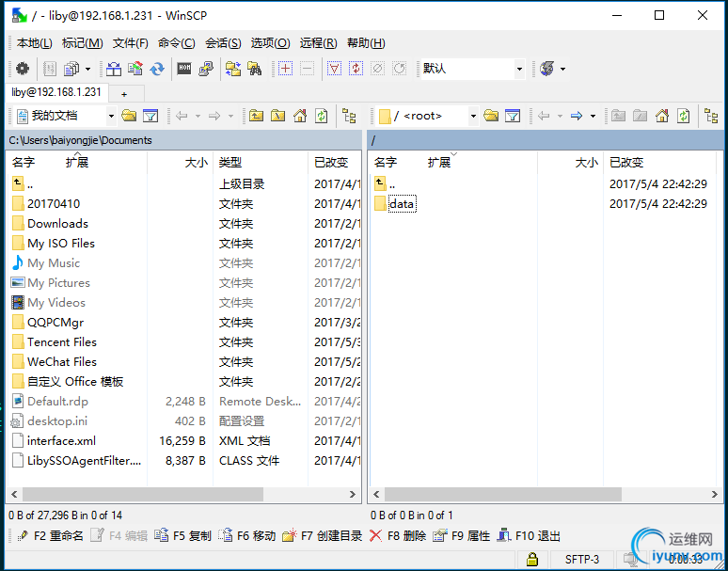Click the F5 复制 button
This screenshot has width=728, height=571.
pyautogui.click(x=182, y=535)
